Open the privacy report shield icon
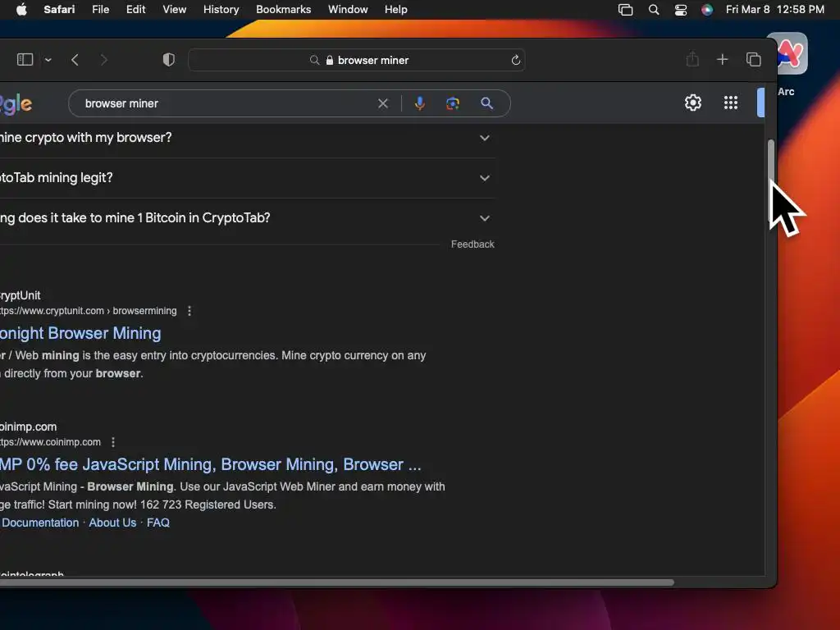 tap(169, 59)
